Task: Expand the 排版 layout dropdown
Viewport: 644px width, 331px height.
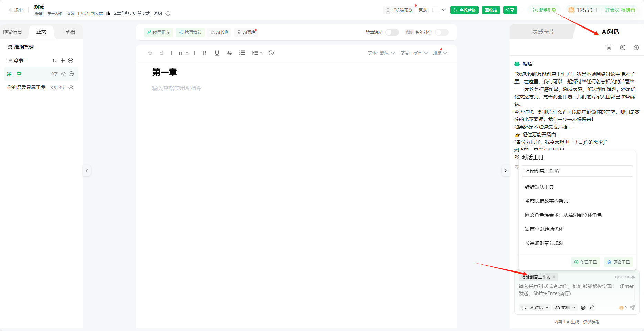Action: point(440,53)
